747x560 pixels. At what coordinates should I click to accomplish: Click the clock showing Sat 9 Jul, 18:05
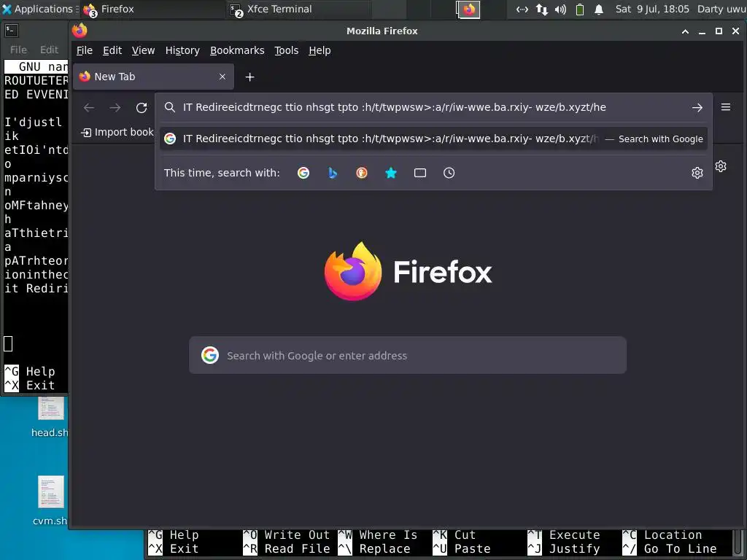pyautogui.click(x=651, y=9)
